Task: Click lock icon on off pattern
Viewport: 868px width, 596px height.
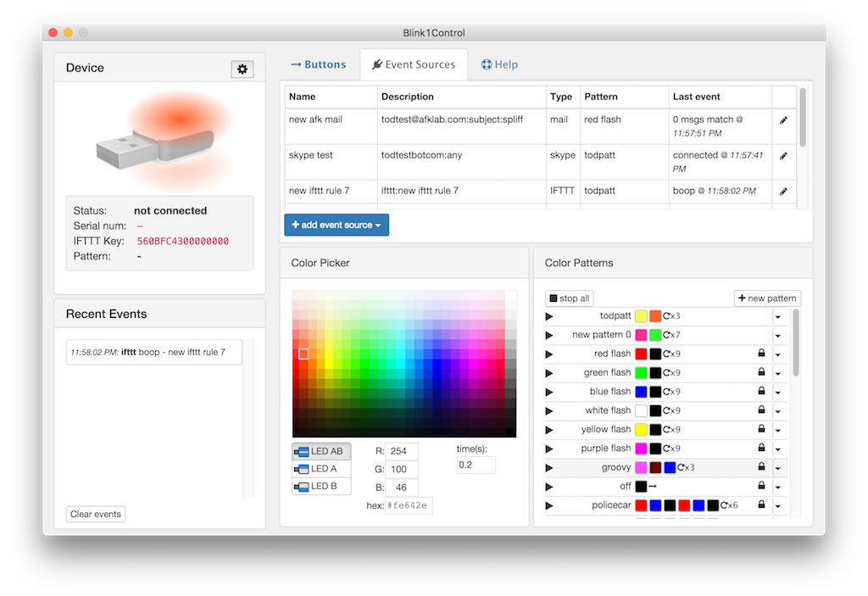Action: coord(761,485)
